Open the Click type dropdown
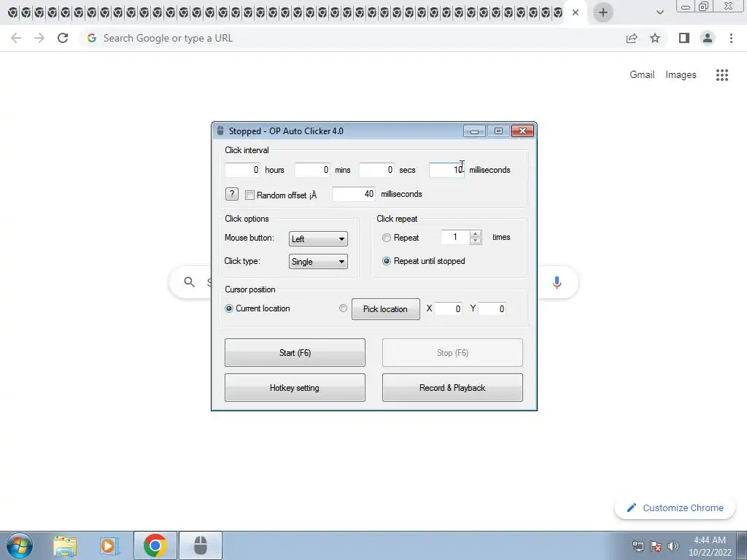The image size is (747, 560). (x=318, y=262)
